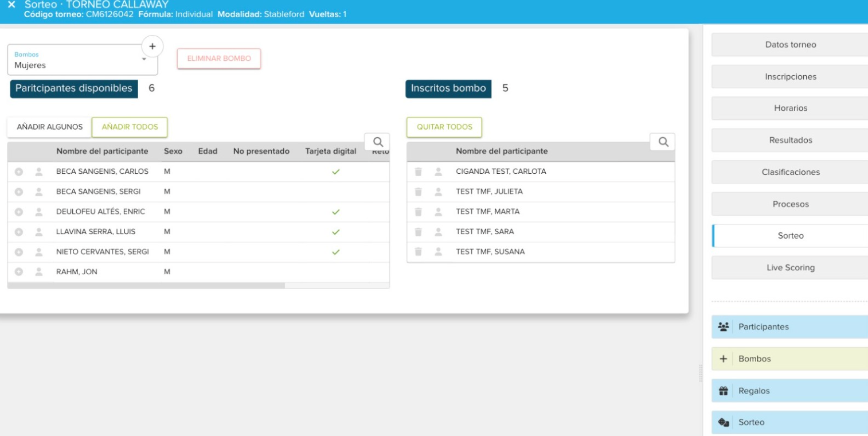Image resolution: width=868 pixels, height=436 pixels.
Task: Click the add icon beside BECA SANGENIS, CARLOS
Action: pyautogui.click(x=18, y=172)
